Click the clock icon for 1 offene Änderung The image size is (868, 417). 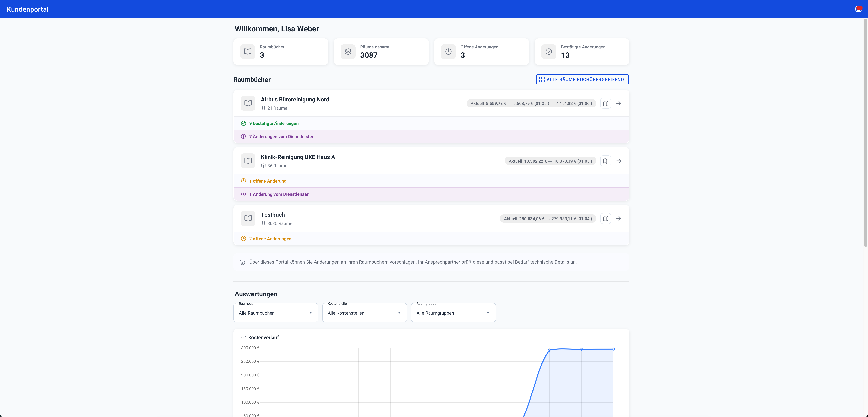244,181
